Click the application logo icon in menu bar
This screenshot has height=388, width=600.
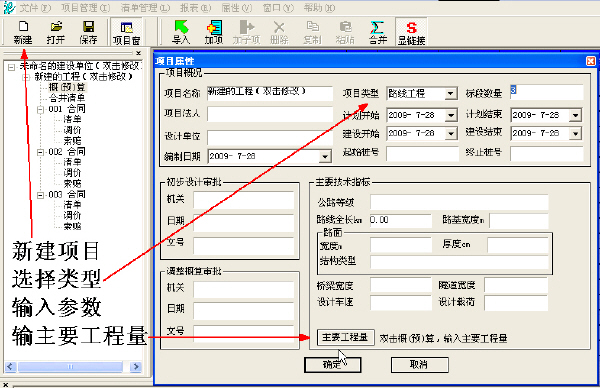coord(10,7)
